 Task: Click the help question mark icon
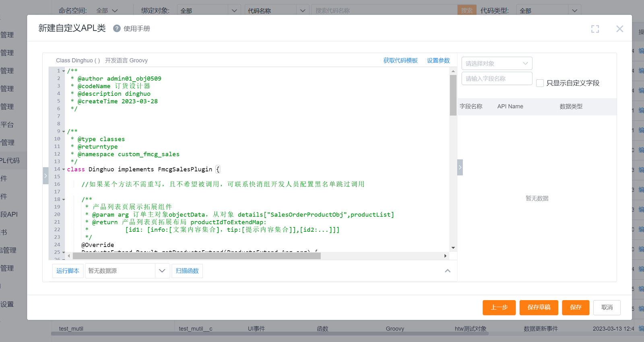(117, 29)
